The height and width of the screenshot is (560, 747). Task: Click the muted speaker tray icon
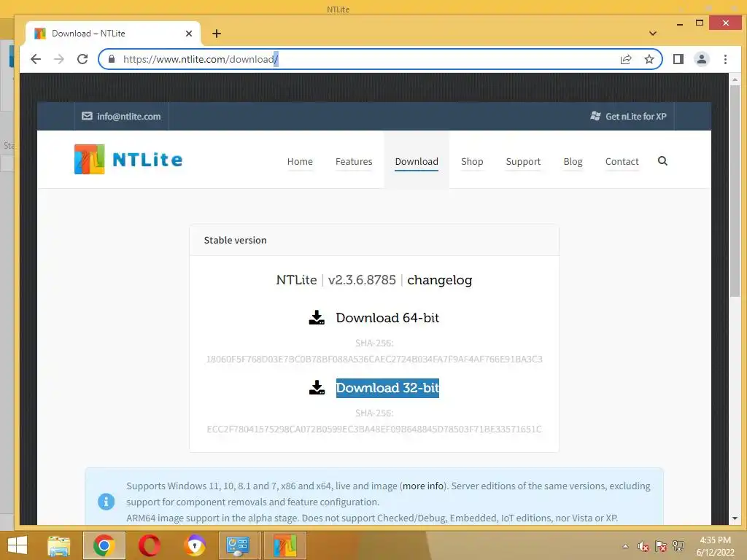[643, 546]
